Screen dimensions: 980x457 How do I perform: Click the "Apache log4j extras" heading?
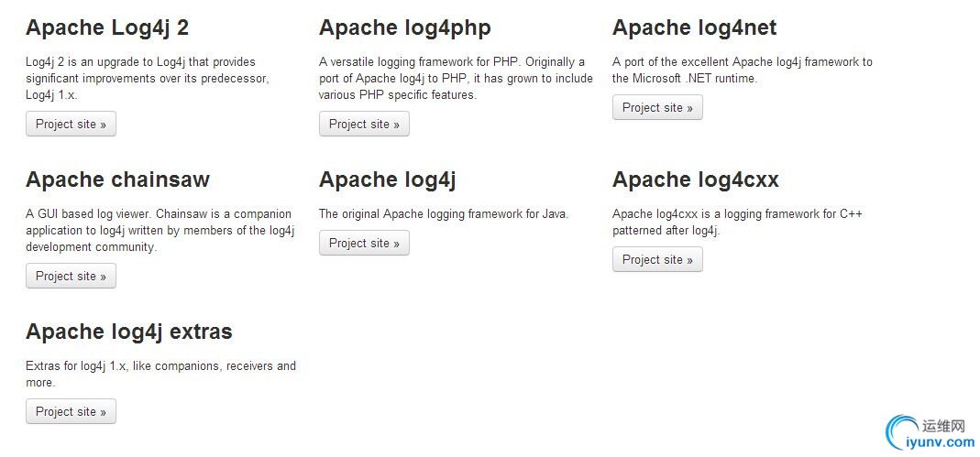(128, 332)
